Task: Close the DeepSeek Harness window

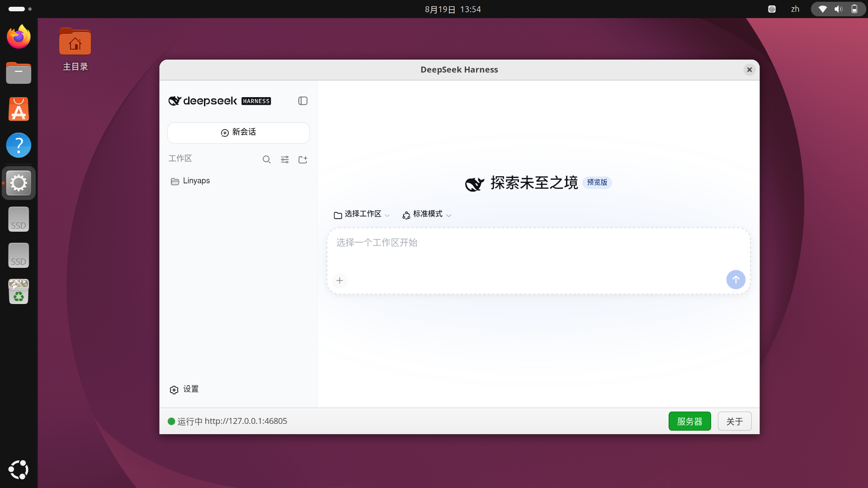Action: pyautogui.click(x=749, y=70)
